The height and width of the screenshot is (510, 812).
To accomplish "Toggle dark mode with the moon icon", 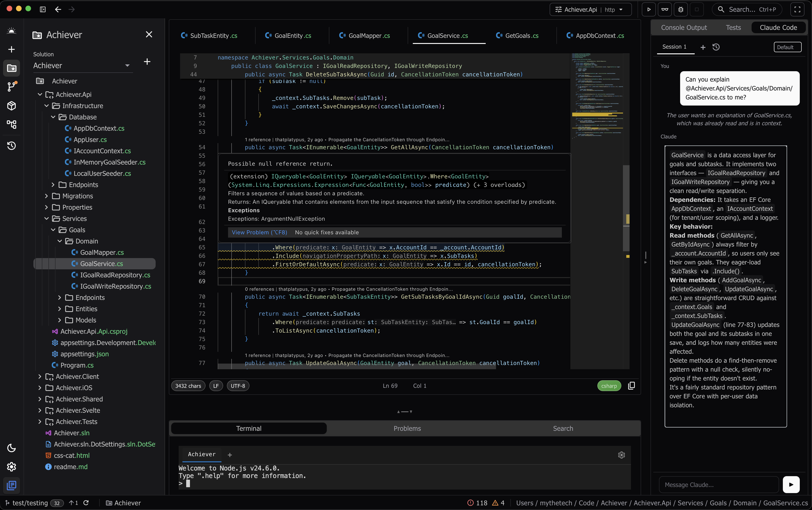I will [x=12, y=448].
